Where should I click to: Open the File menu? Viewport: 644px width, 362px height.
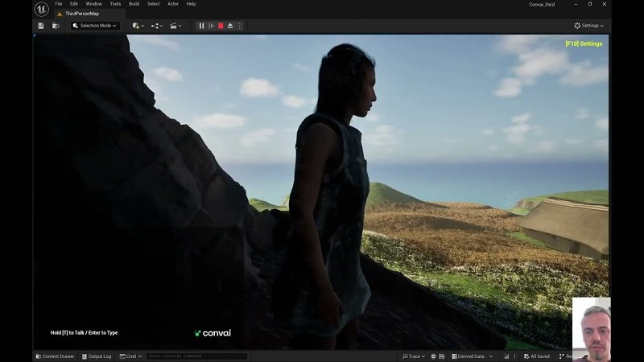[58, 4]
